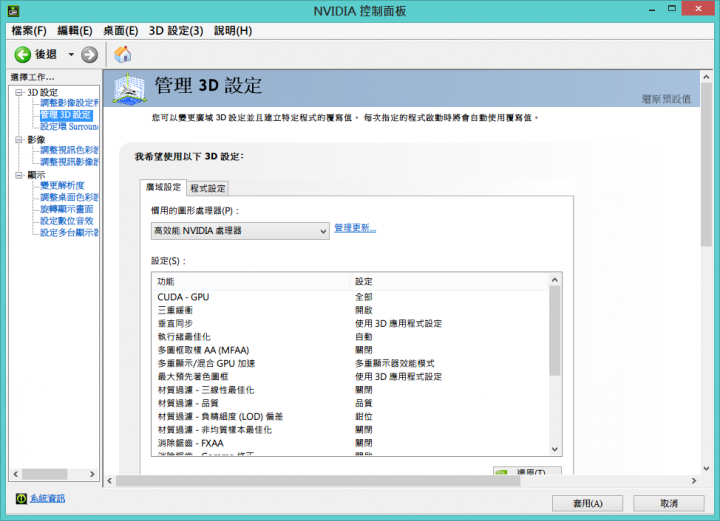Open 旋轉顯示畫面 tree item
The width and height of the screenshot is (720, 521).
[67, 209]
